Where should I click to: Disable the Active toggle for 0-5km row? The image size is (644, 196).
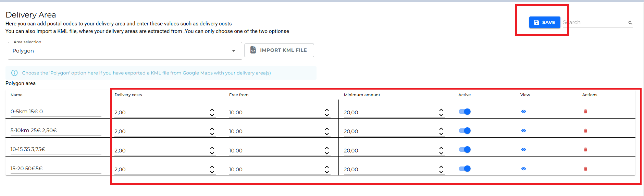click(465, 112)
